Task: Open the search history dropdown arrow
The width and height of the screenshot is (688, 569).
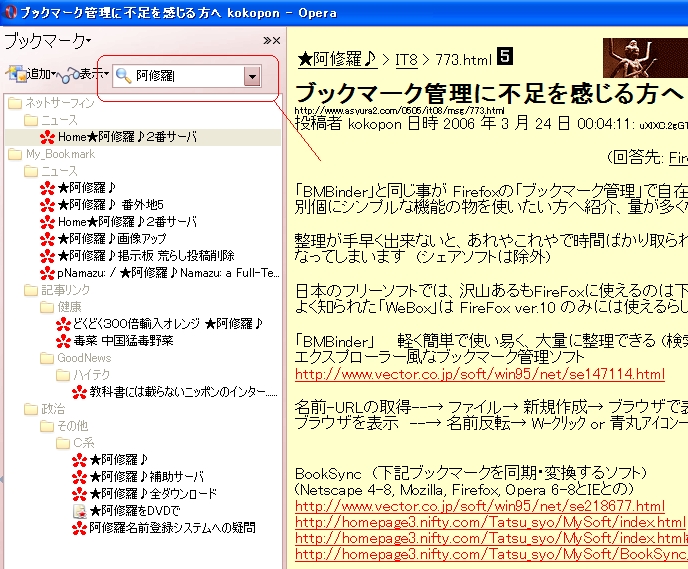Action: point(252,76)
